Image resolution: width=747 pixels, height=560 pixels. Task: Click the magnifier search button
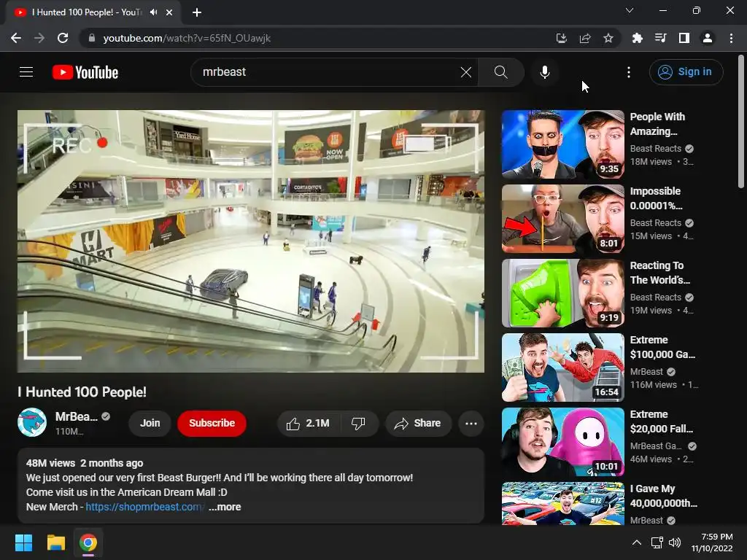[500, 72]
